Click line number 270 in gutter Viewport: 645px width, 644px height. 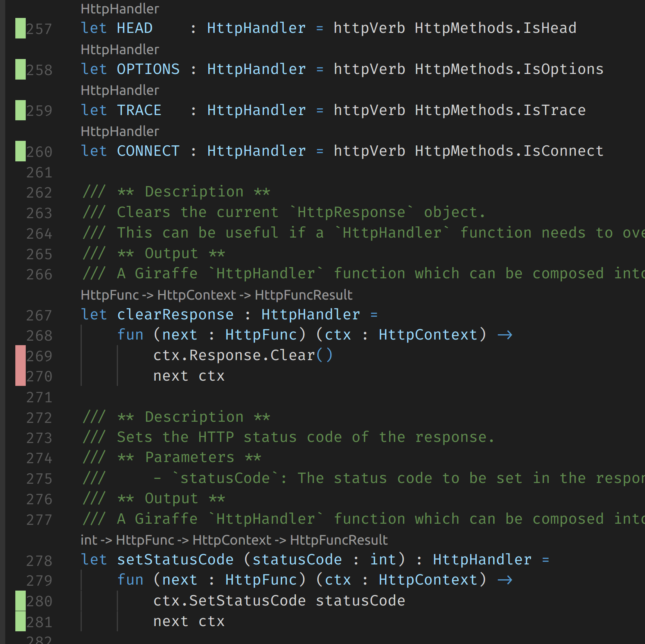click(x=39, y=376)
